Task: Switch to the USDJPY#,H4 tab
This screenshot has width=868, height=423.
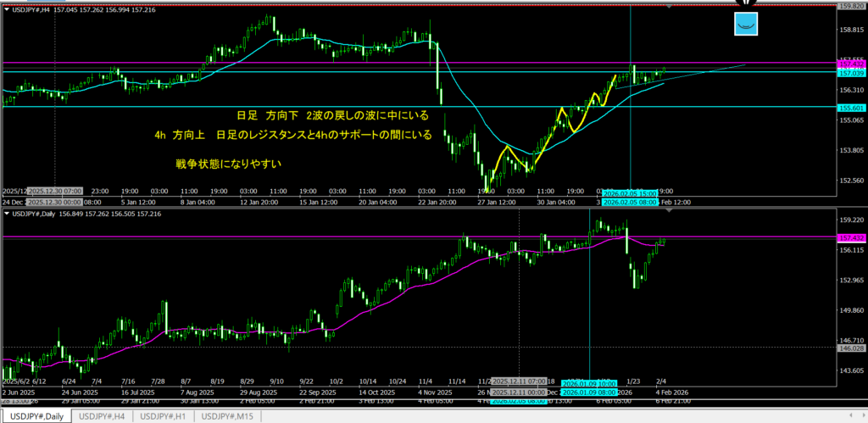Action: pyautogui.click(x=102, y=416)
